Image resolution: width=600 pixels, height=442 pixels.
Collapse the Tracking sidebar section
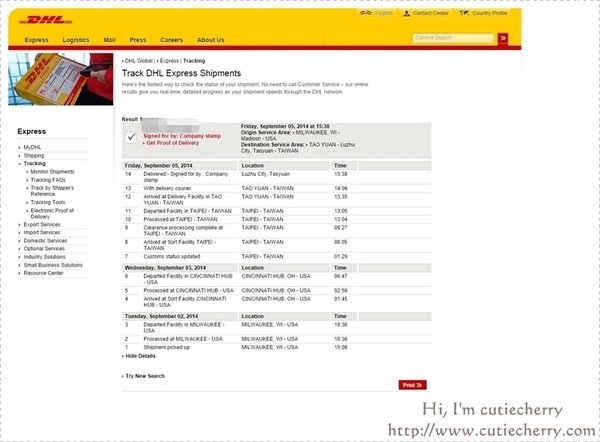coord(34,163)
